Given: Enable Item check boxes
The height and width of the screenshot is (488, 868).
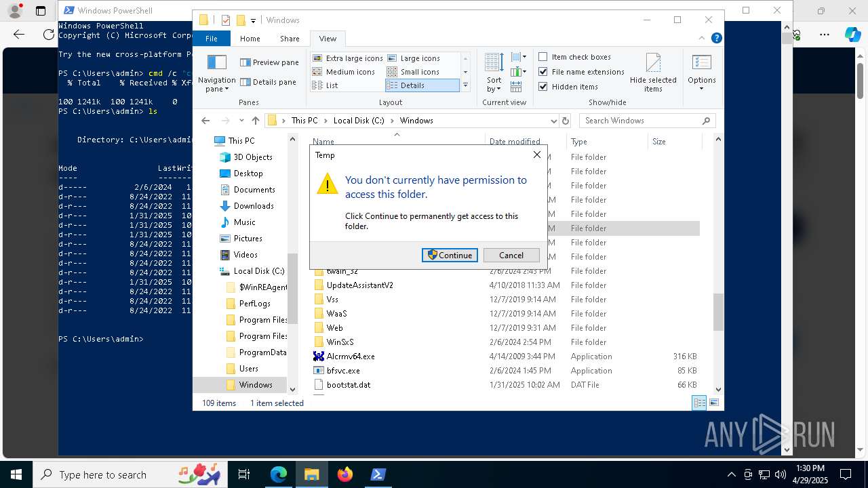Looking at the screenshot, I should tap(574, 57).
